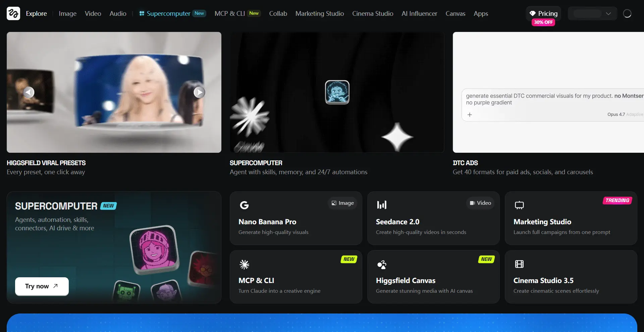The image size is (644, 332).
Task: Click the Image tag on Nano Banana Pro
Action: pyautogui.click(x=342, y=203)
